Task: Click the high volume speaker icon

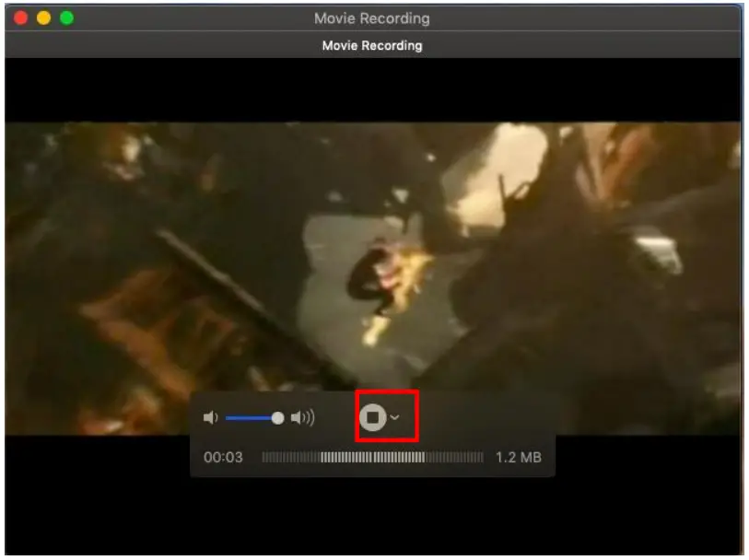Action: tap(302, 418)
